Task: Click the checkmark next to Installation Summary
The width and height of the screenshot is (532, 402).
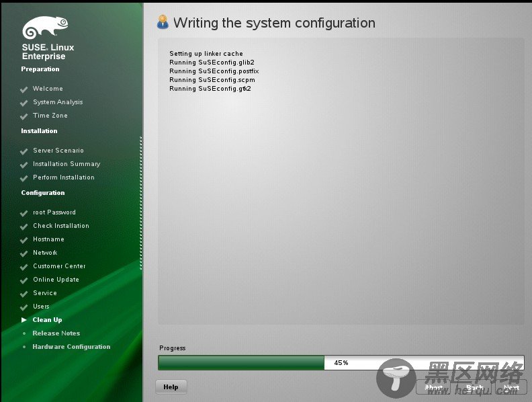Action: [x=24, y=165]
